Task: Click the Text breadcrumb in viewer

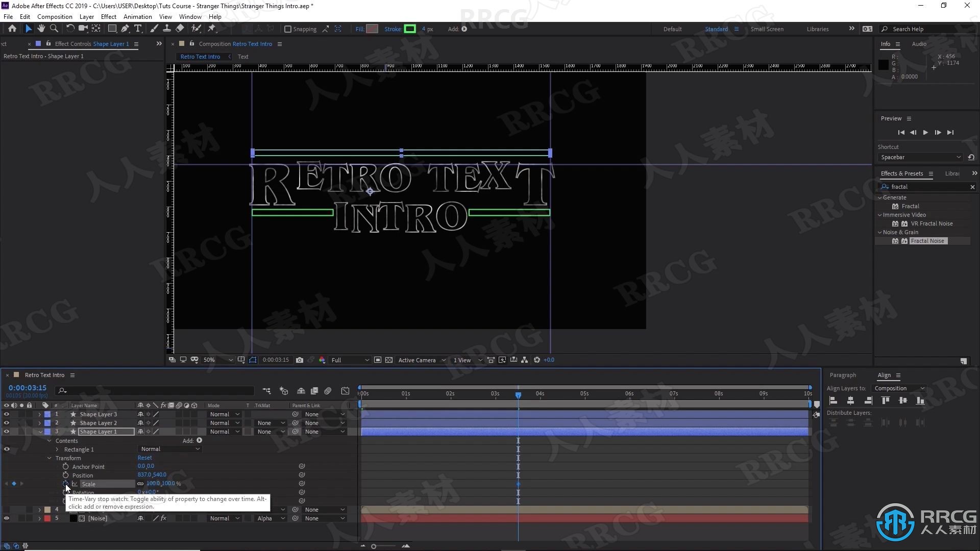Action: tap(243, 57)
